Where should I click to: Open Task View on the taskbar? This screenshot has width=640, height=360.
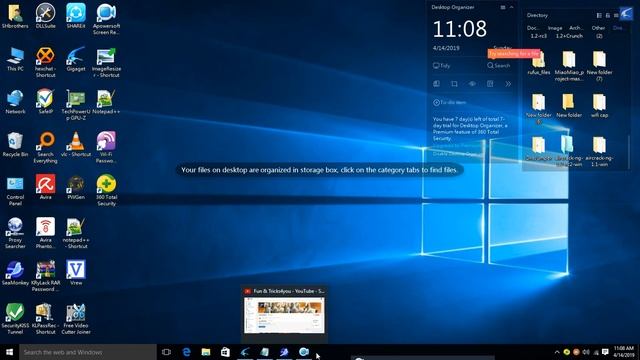166,352
